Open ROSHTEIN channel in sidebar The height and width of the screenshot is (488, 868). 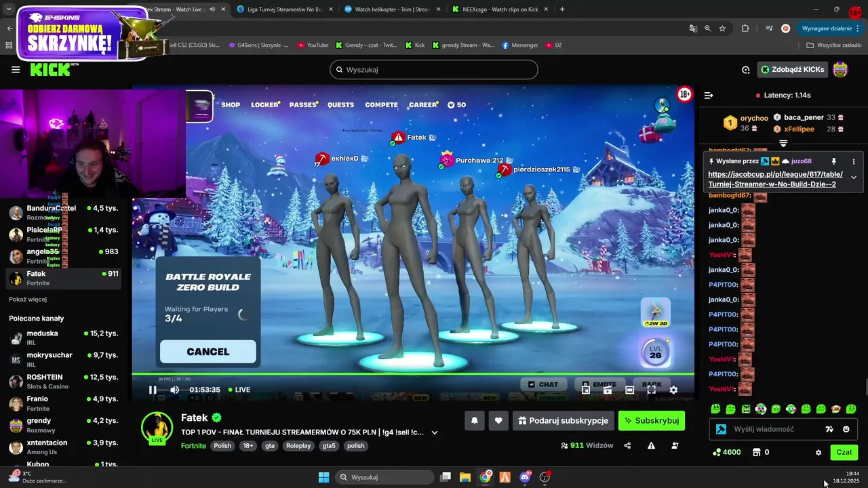64,381
